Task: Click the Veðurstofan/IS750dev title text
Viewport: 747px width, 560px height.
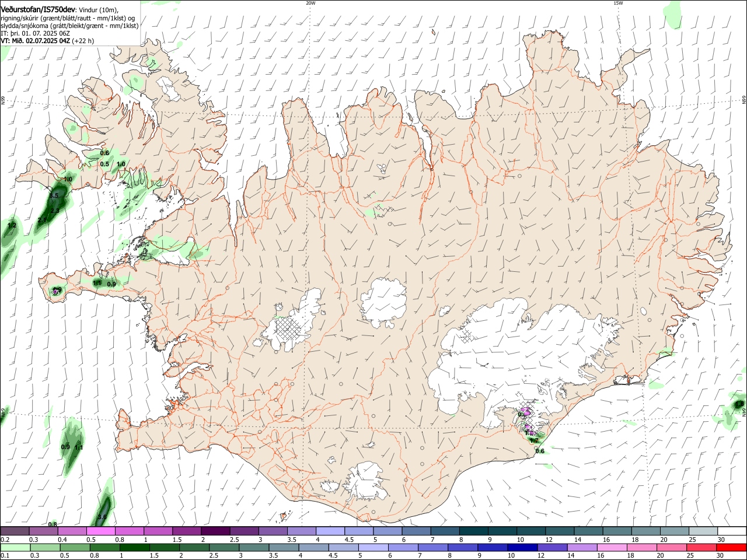Action: pyautogui.click(x=38, y=10)
